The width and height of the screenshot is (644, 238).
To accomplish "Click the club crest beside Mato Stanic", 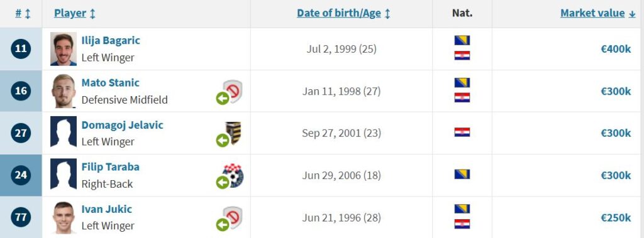I will (233, 91).
